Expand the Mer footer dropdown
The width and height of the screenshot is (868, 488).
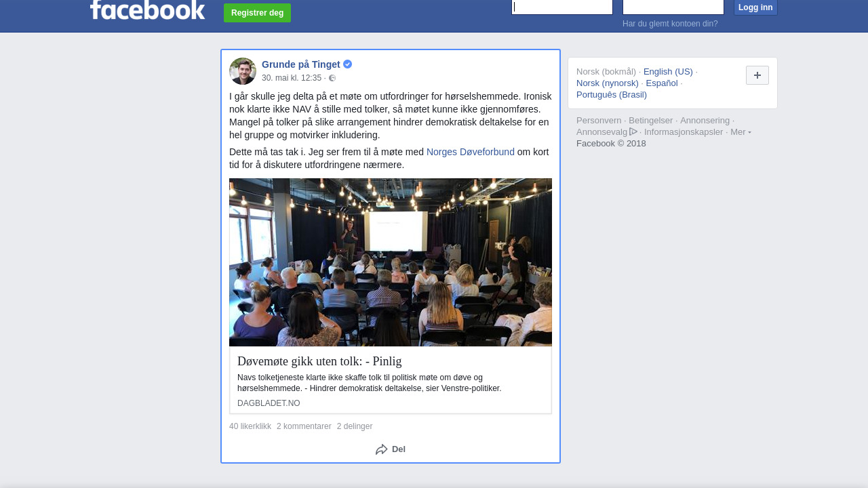(741, 131)
